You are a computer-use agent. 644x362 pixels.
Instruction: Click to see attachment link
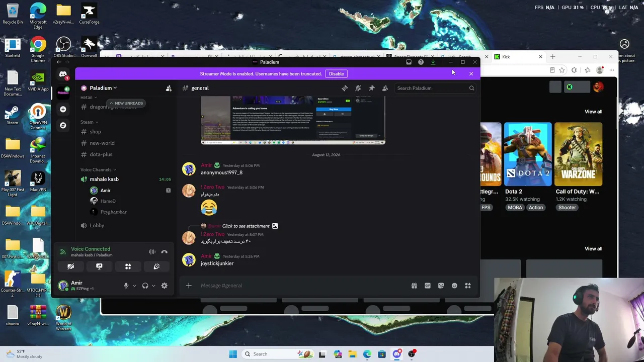point(246,226)
